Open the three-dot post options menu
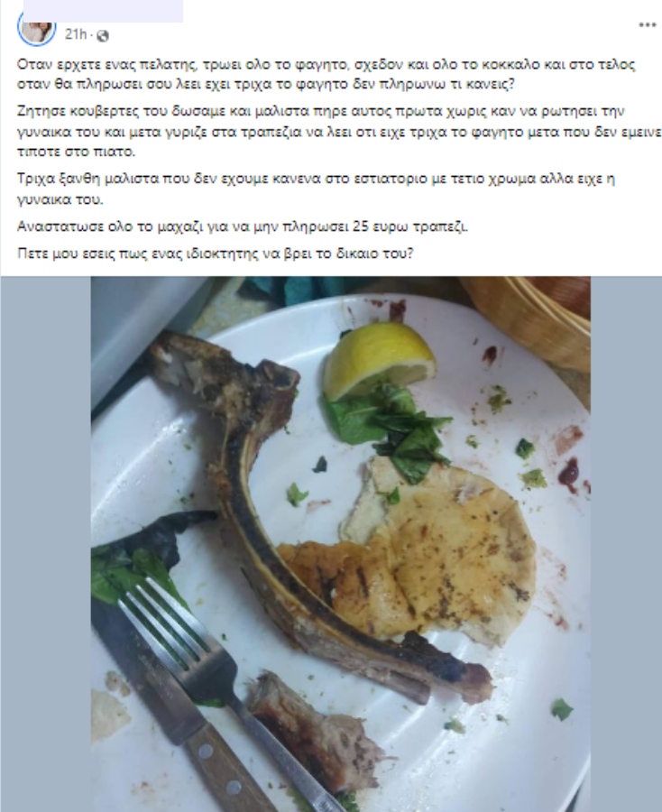662x812 pixels. (647, 25)
